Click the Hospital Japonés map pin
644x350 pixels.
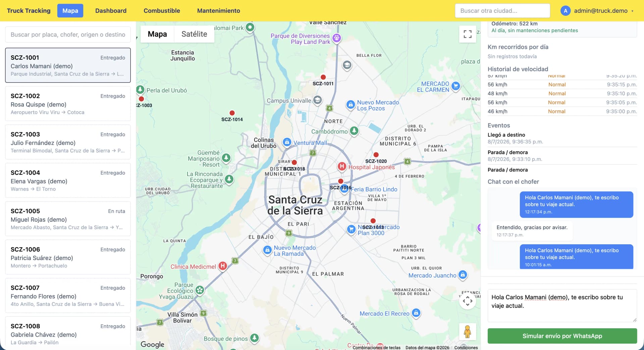coord(341,166)
